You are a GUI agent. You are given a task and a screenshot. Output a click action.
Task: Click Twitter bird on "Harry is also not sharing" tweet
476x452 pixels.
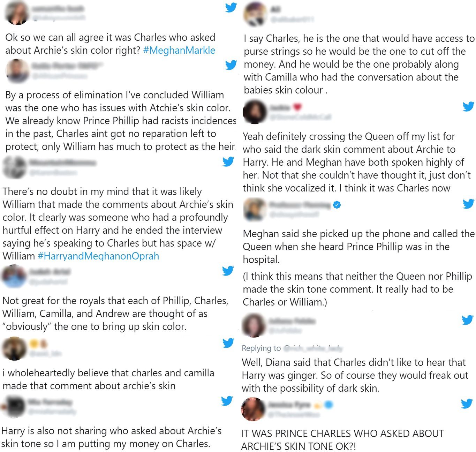(x=227, y=401)
